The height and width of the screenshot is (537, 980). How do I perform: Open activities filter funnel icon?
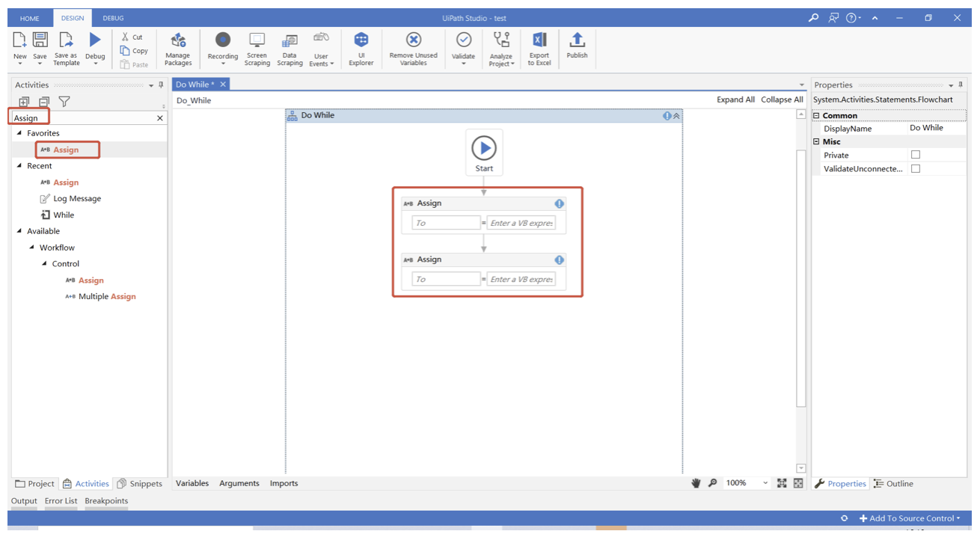click(64, 102)
